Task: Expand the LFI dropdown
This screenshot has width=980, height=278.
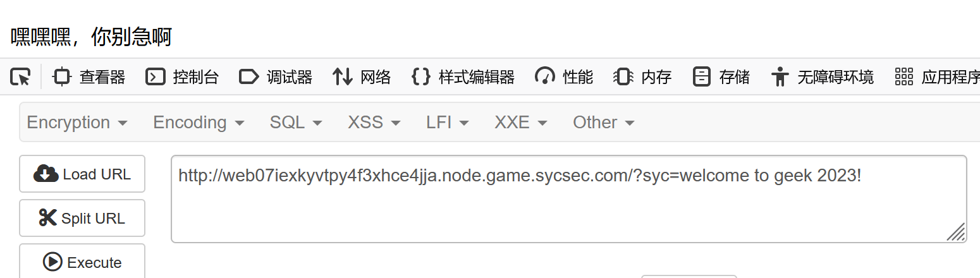Action: point(447,123)
